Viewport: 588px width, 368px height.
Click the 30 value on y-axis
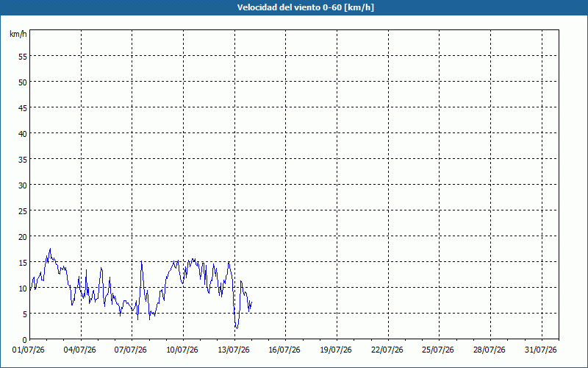point(23,185)
